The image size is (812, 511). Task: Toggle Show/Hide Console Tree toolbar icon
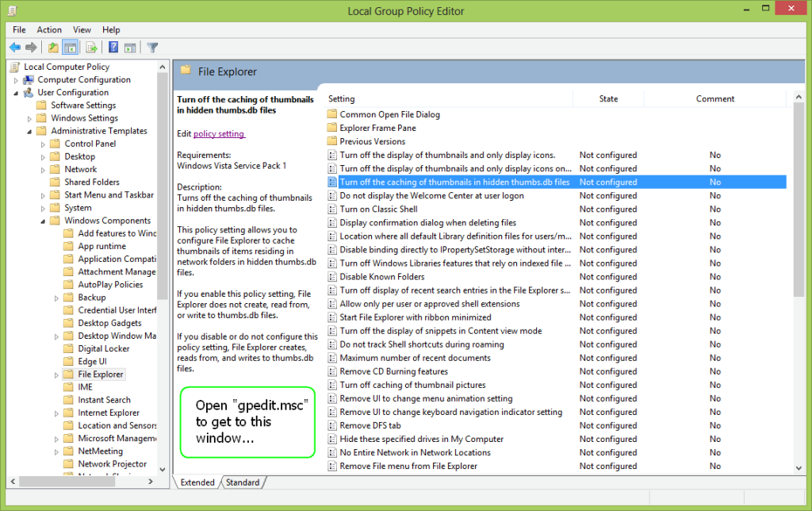click(x=70, y=48)
